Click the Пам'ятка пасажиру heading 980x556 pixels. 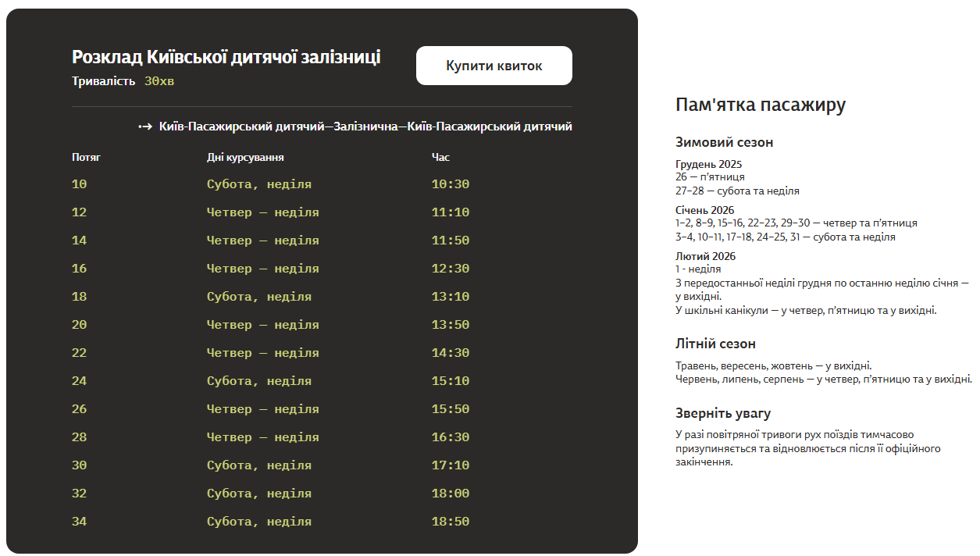coord(760,105)
